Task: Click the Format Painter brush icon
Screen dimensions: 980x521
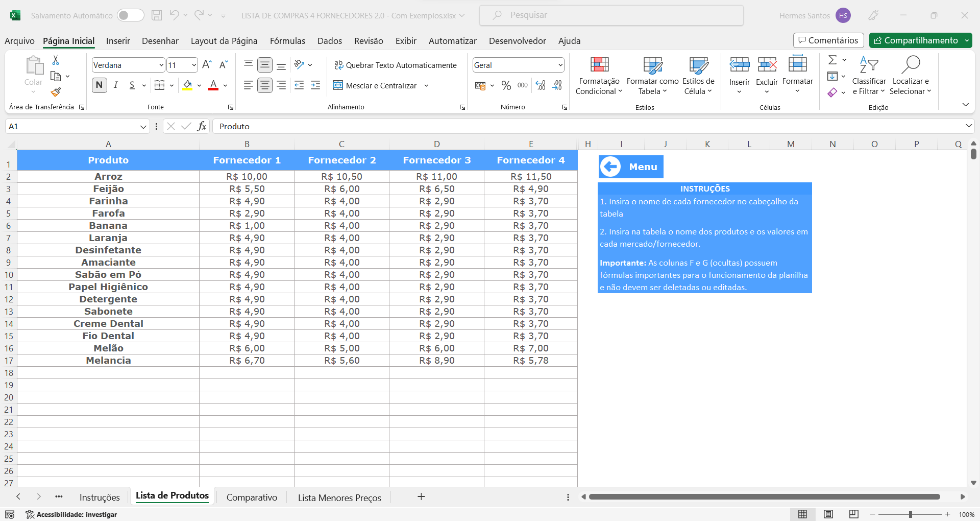Action: (x=56, y=92)
